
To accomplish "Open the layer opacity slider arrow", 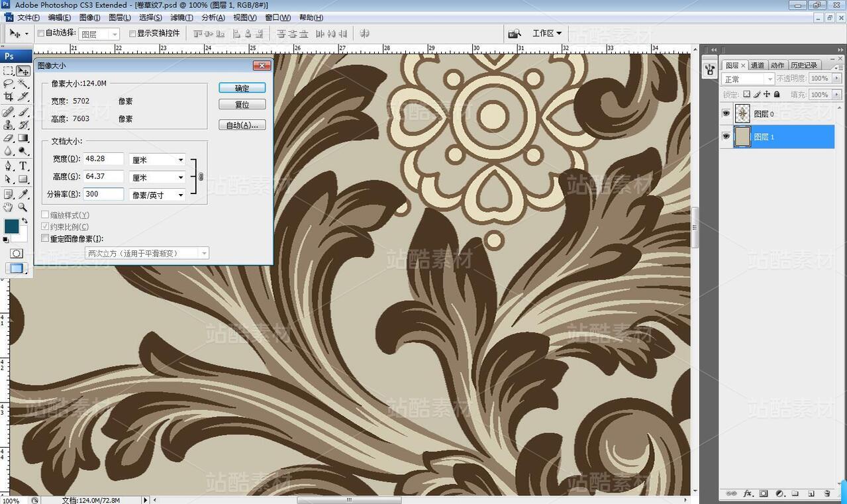I will coord(836,78).
